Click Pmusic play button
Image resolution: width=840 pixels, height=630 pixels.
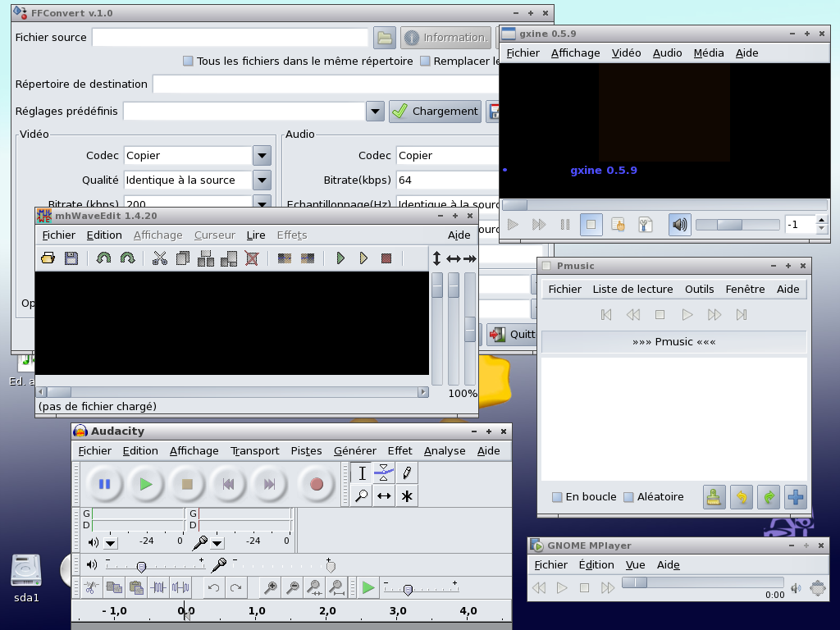tap(687, 315)
